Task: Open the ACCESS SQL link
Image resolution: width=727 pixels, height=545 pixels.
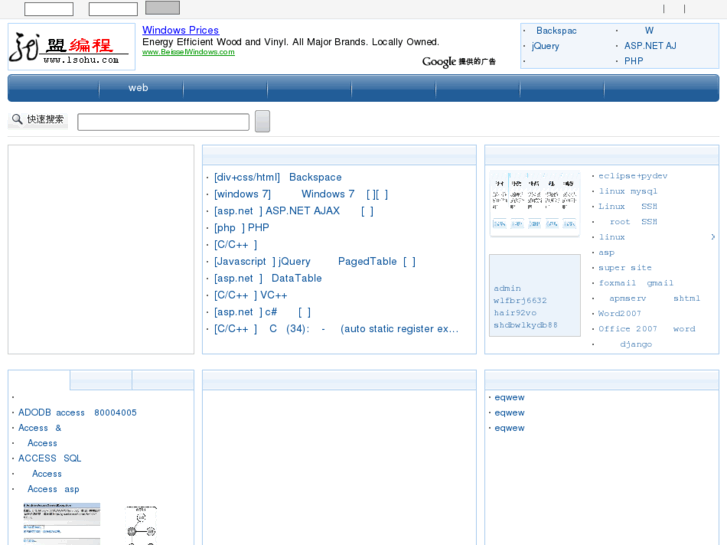Action: click(50, 459)
